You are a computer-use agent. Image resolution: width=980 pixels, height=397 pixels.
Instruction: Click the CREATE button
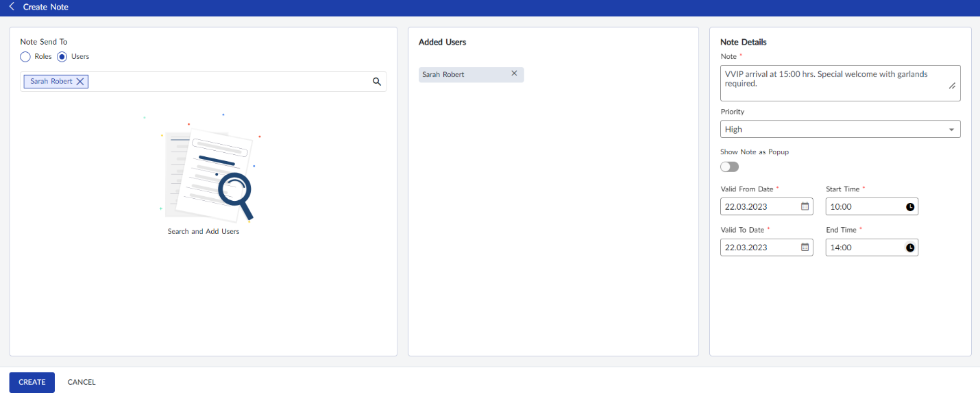[32, 382]
